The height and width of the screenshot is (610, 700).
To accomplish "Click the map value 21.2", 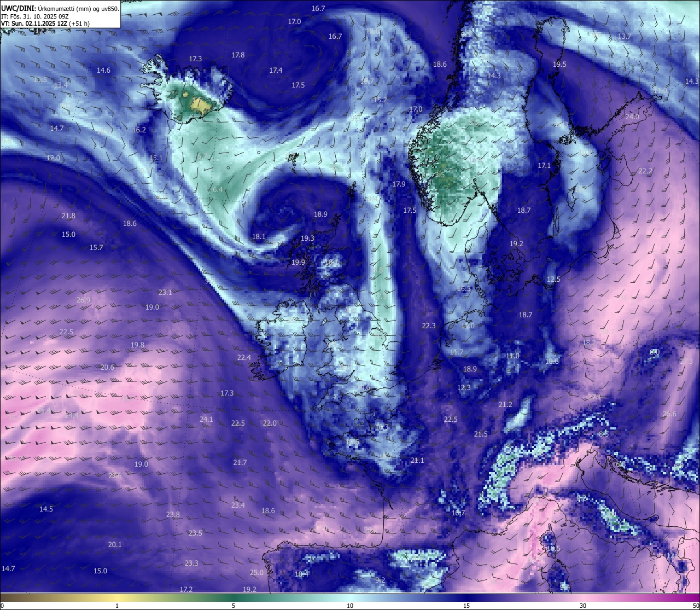I will pos(505,404).
